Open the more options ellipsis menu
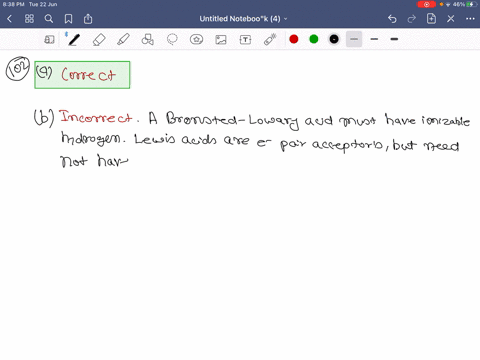Screen dimensions: 480x360 click(x=470, y=19)
